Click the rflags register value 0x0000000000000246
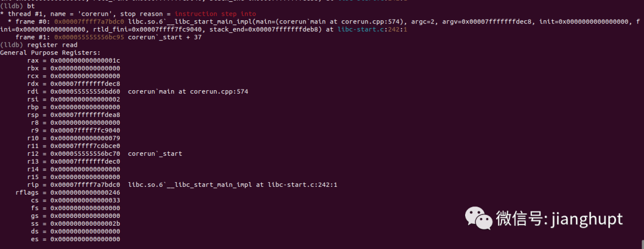The width and height of the screenshot is (644, 249). 85,193
